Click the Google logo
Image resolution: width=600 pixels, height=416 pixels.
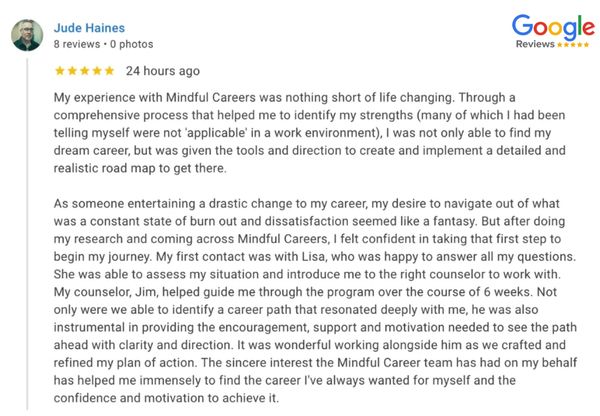click(552, 26)
